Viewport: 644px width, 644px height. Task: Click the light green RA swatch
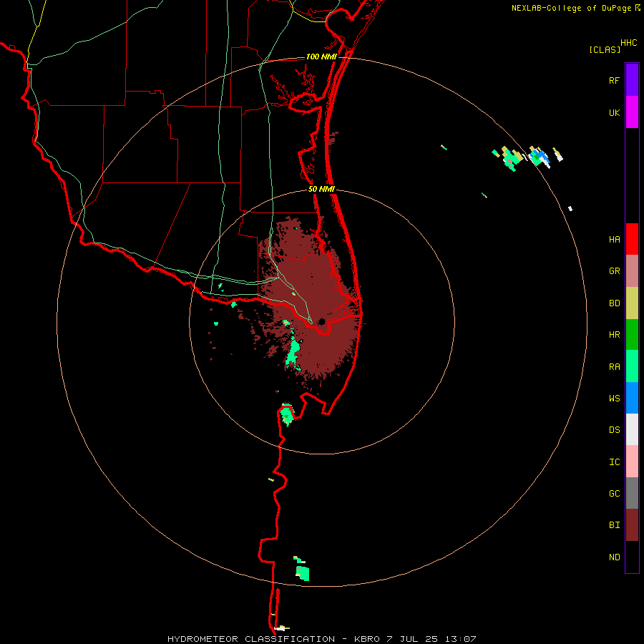tap(632, 366)
